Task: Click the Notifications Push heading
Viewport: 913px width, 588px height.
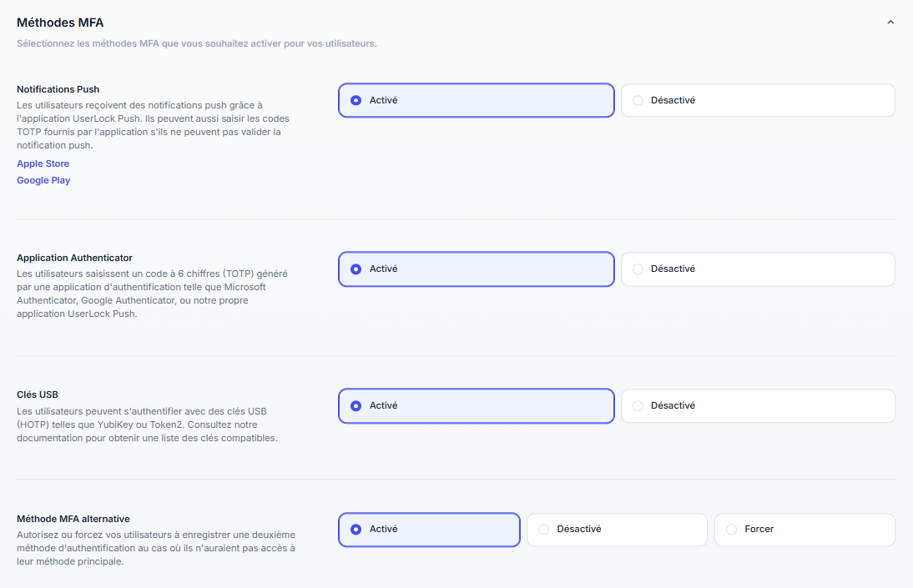Action: (x=58, y=89)
